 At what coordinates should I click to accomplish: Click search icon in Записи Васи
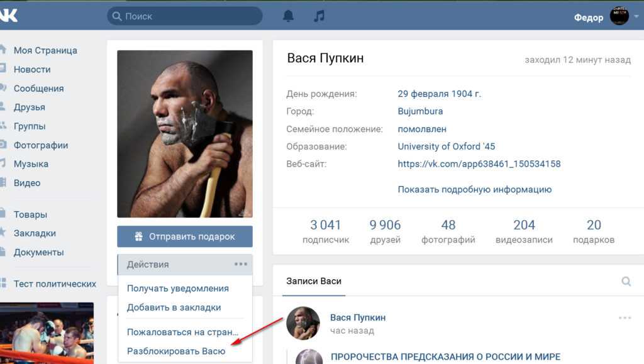coord(626,282)
